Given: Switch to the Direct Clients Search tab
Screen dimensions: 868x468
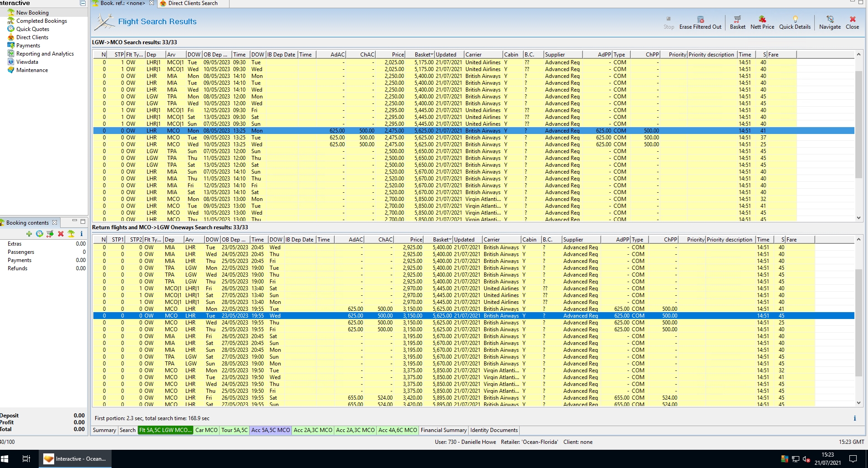Looking at the screenshot, I should point(193,3).
